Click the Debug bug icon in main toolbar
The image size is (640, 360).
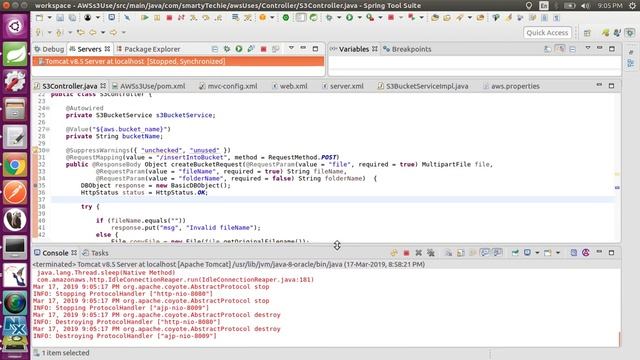coord(329,18)
